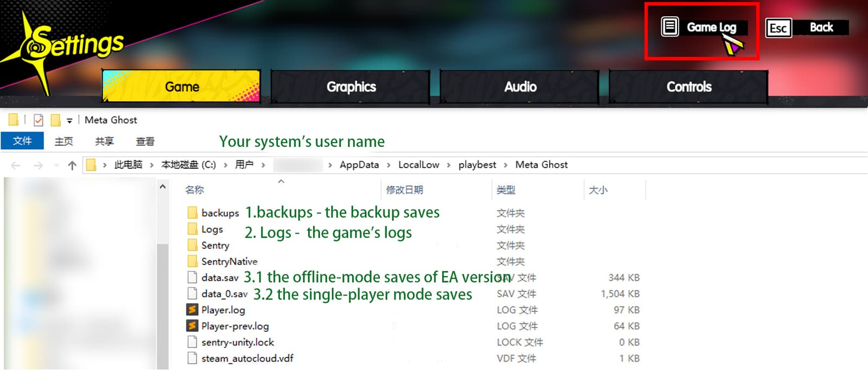Click 用户 in the address path
The height and width of the screenshot is (371, 868).
(x=244, y=164)
